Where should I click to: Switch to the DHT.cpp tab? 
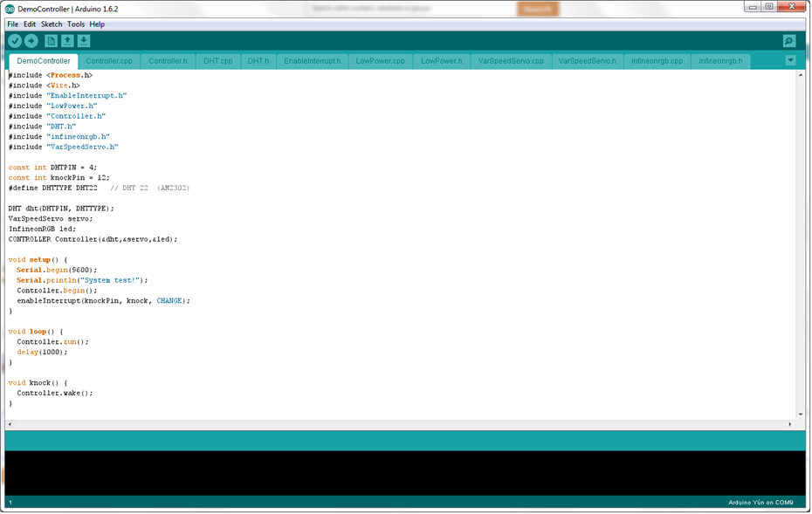coord(218,61)
